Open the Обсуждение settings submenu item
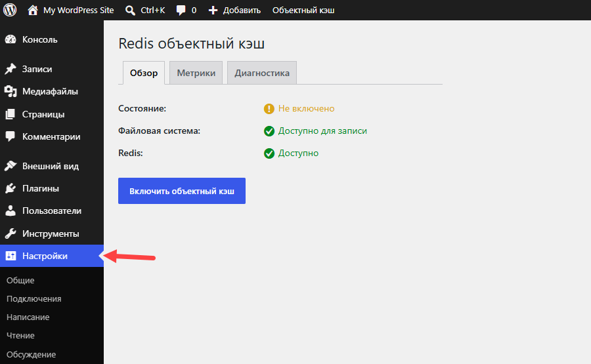 pyautogui.click(x=31, y=355)
